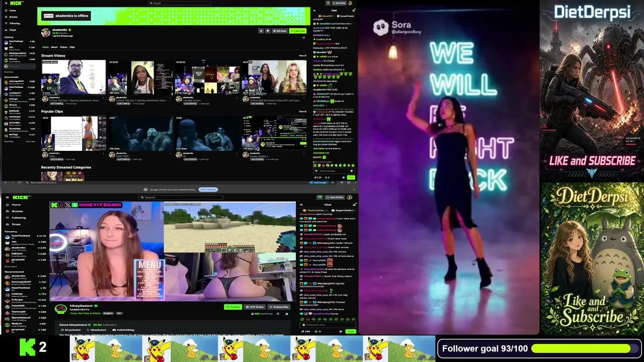Viewport: 644px width, 362px height.
Task: Click Set as default in Chrome notification bar
Action: click(x=208, y=190)
